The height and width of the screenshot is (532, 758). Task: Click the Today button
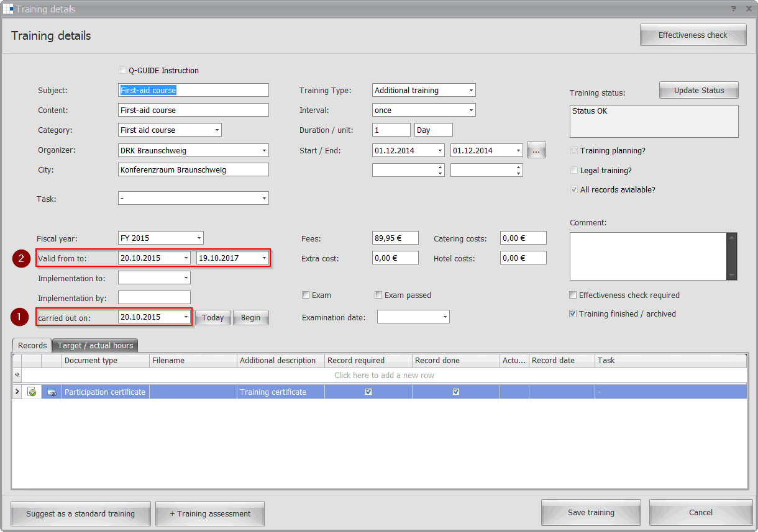click(x=213, y=317)
